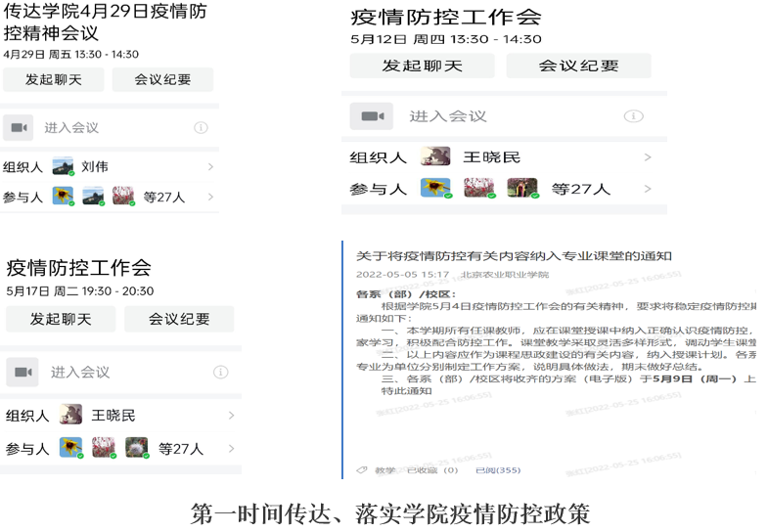This screenshot has width=768, height=532.
Task: Open 会议纪要 for the May 17 meeting
Action: (x=179, y=319)
